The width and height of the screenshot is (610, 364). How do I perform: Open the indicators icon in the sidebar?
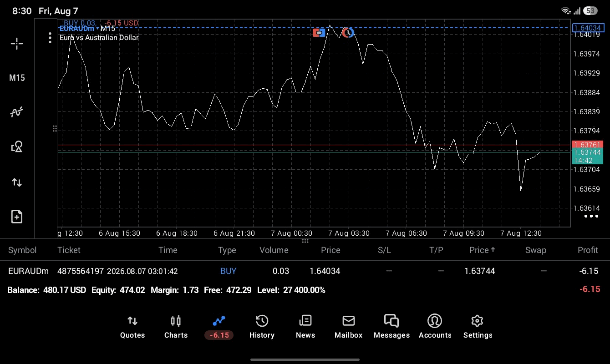pos(17,112)
